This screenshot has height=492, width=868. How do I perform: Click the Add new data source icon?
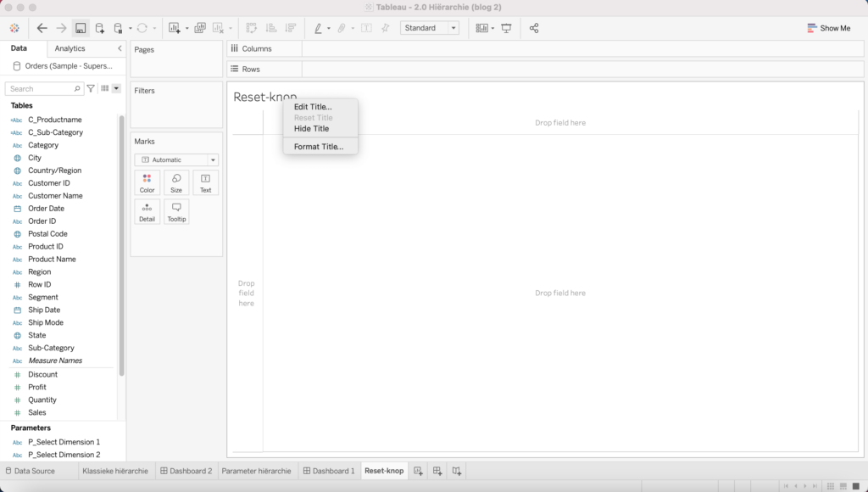pyautogui.click(x=100, y=28)
